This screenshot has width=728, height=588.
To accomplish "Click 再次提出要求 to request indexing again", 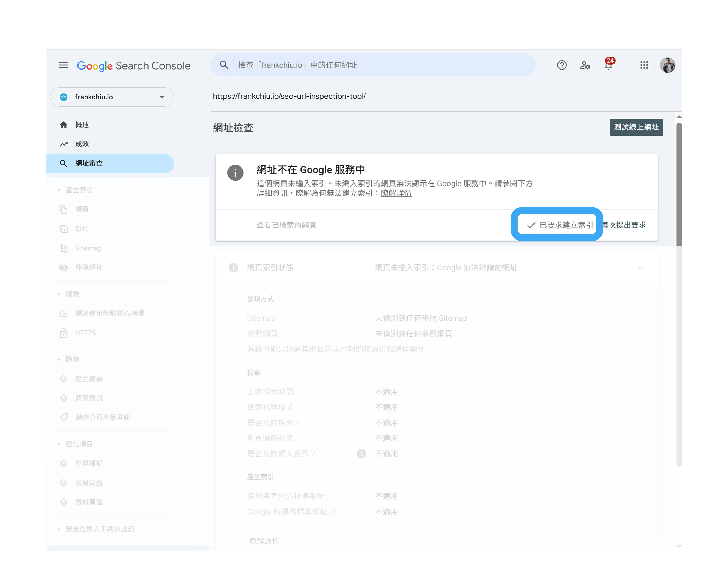I will (624, 225).
